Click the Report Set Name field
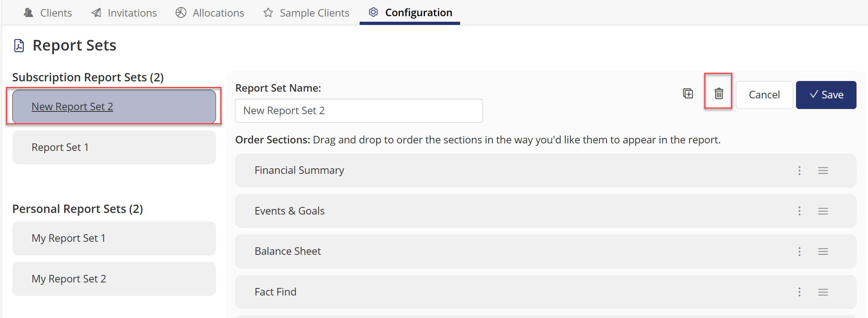The width and height of the screenshot is (868, 318). click(359, 111)
